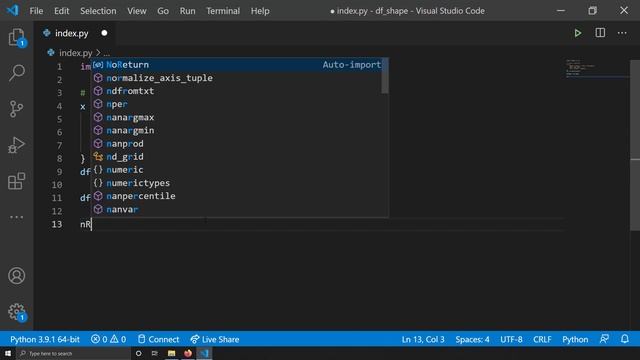Open the notifications bell
640x360 pixels.
point(624,339)
